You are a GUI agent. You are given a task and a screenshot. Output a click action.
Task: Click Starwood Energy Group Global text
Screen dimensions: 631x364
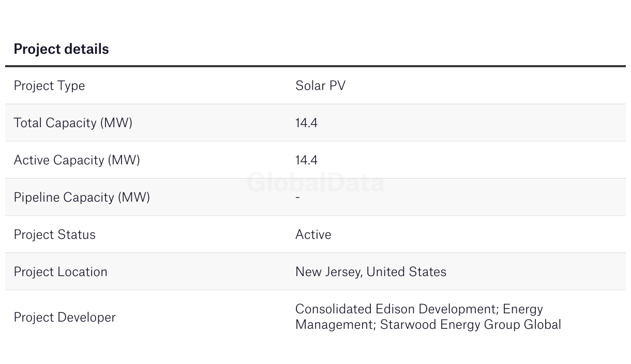pos(471,325)
